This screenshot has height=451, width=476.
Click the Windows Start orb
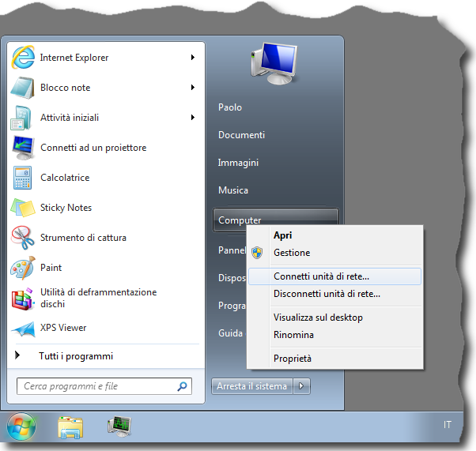tap(21, 427)
